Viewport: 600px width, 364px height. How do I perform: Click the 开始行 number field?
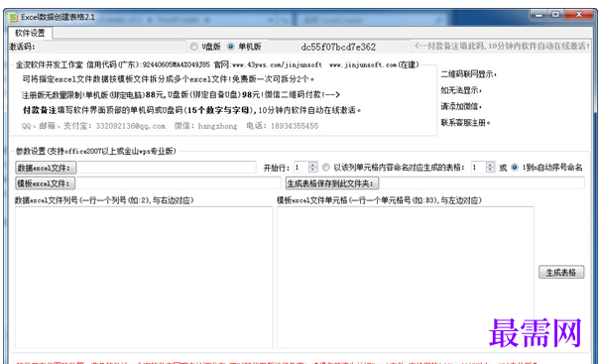click(301, 168)
